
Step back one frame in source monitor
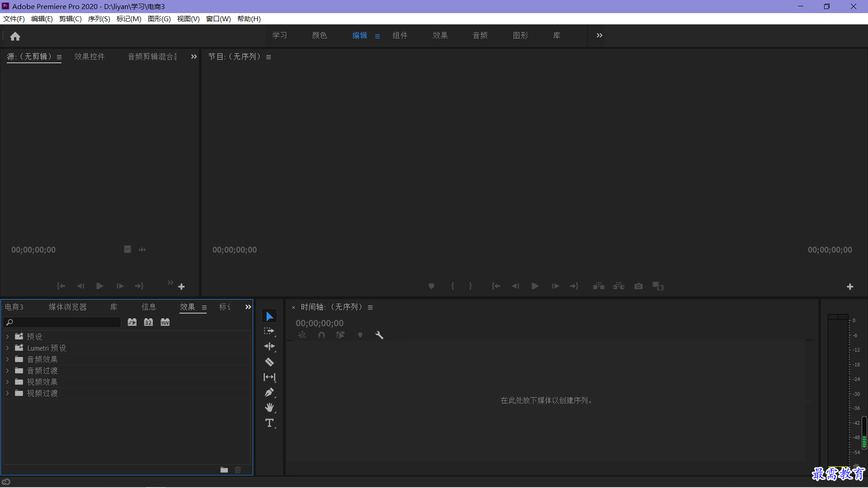tap(80, 286)
